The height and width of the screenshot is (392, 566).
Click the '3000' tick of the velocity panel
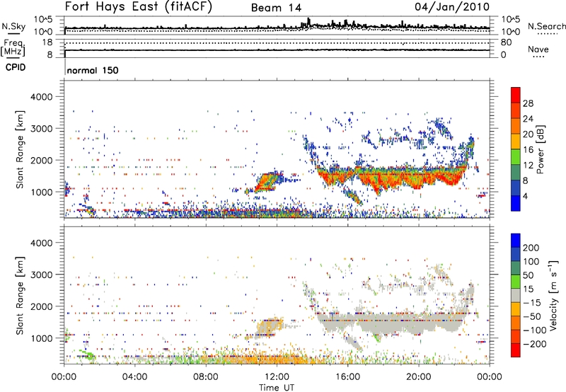click(41, 275)
